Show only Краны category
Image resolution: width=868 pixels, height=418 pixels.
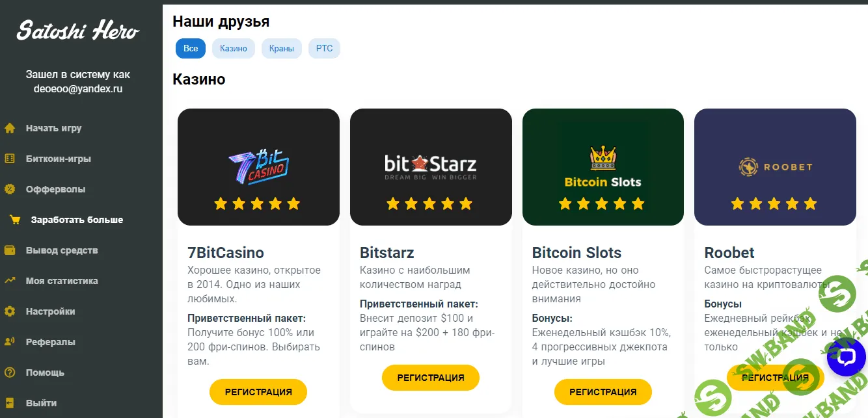click(x=282, y=49)
